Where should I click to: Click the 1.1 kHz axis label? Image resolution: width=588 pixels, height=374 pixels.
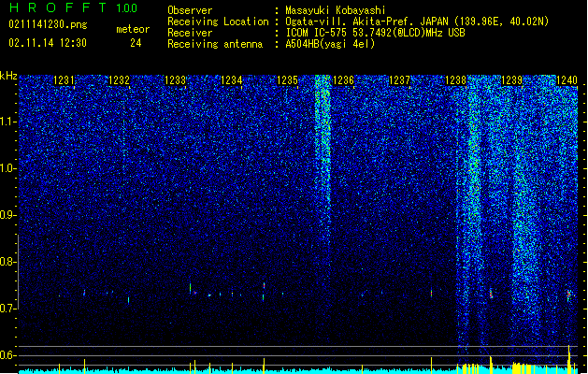pos(7,122)
